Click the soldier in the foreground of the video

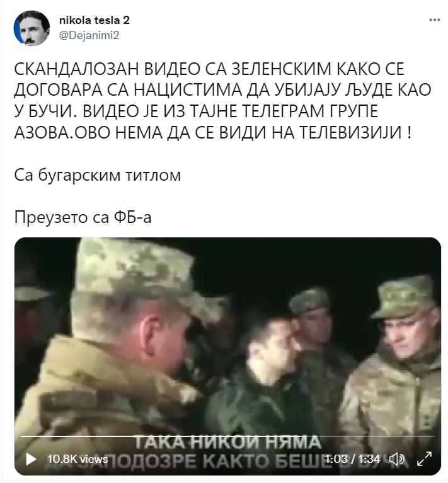[x=114, y=355]
